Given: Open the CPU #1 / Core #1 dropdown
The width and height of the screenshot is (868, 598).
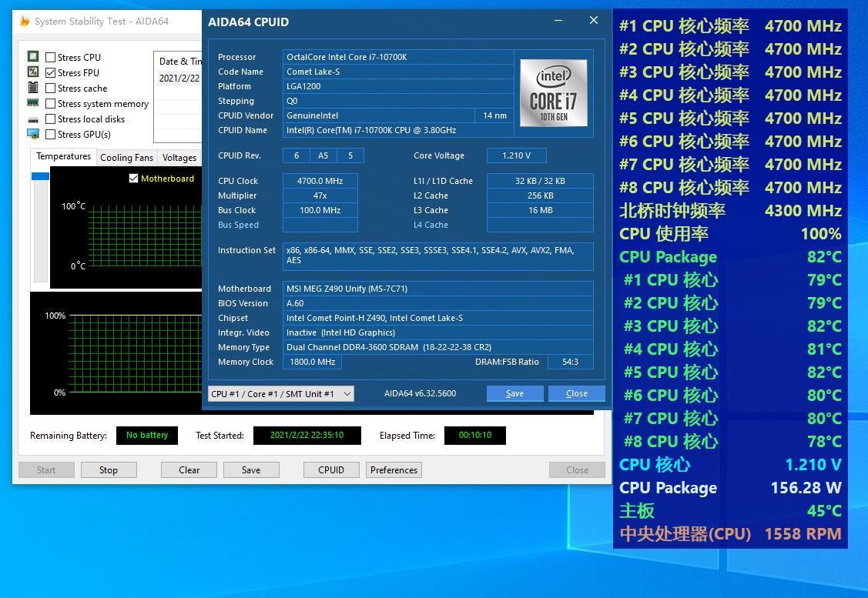Looking at the screenshot, I should (281, 393).
